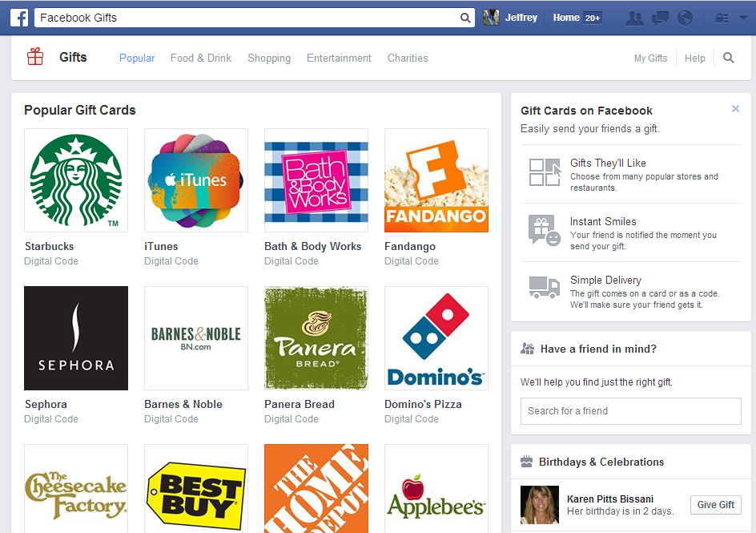Open the privacy shortcuts lock icon
This screenshot has height=533, width=756.
pos(722,18)
